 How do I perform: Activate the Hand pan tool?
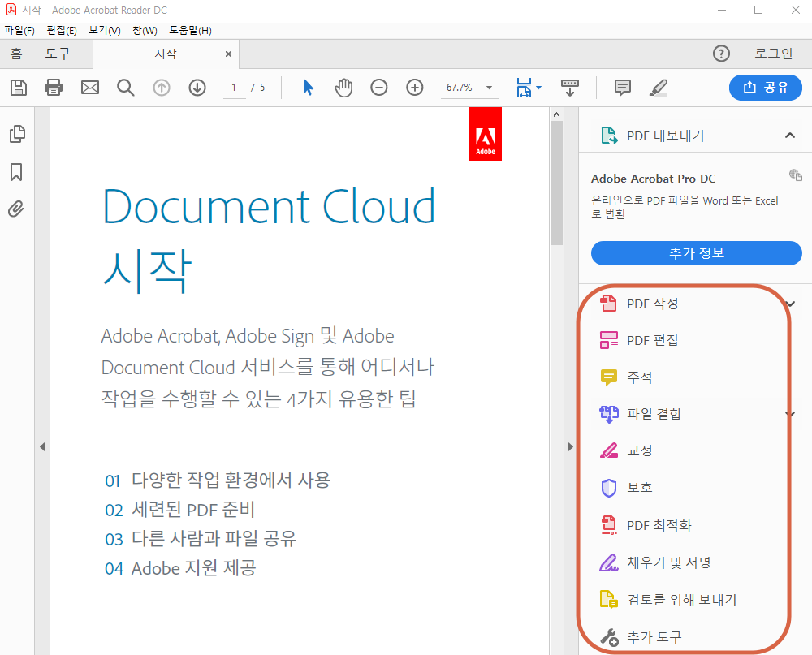[343, 88]
